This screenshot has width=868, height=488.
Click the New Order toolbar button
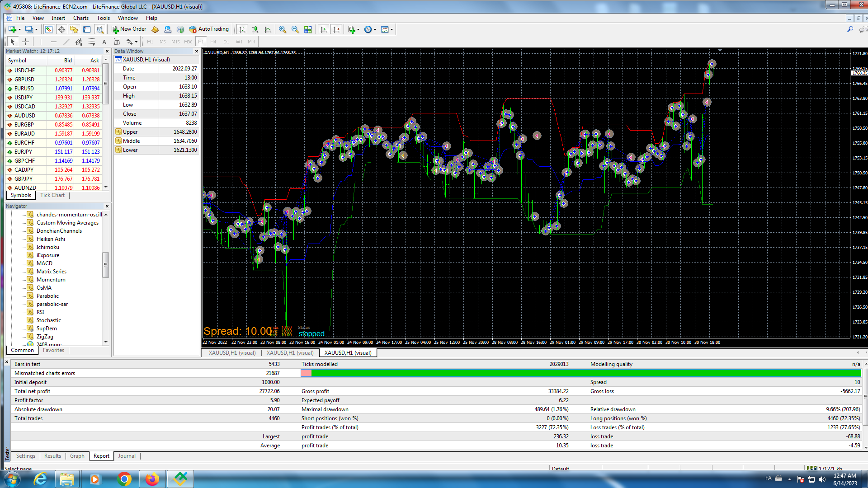point(129,29)
